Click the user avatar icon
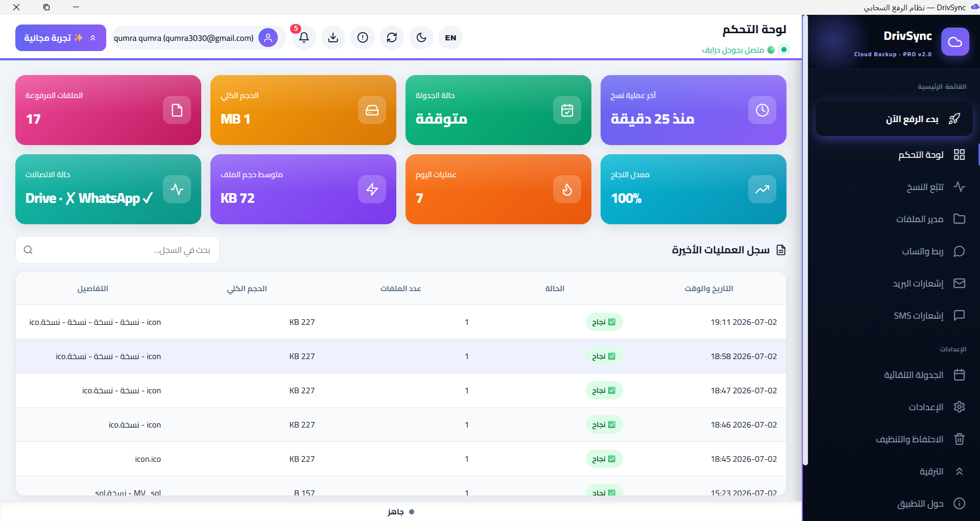This screenshot has width=980, height=521. click(x=268, y=38)
